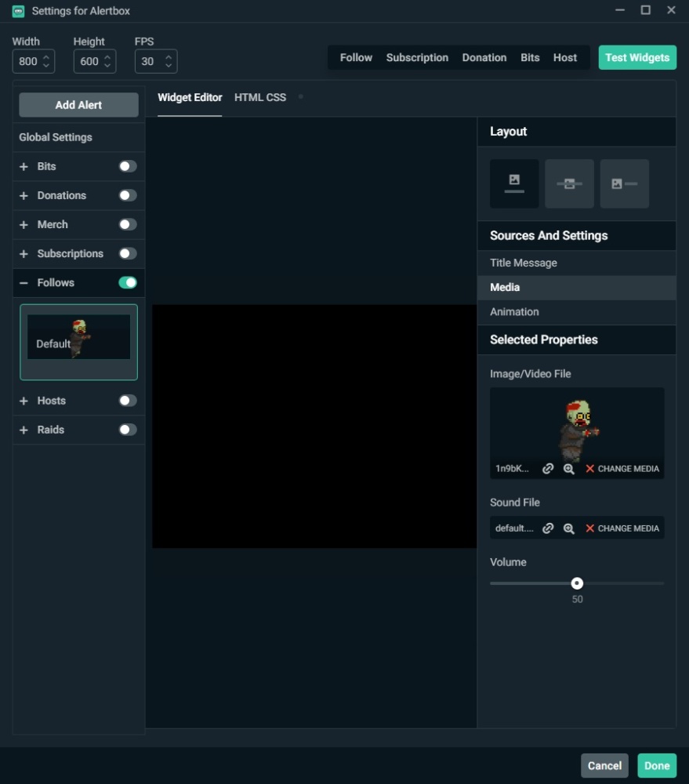689x784 pixels.
Task: Click Cancel to discard changes
Action: pyautogui.click(x=604, y=765)
